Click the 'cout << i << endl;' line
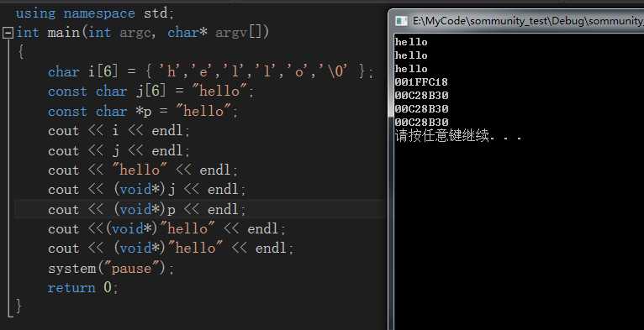Viewport: 644px width, 330px height. click(119, 131)
